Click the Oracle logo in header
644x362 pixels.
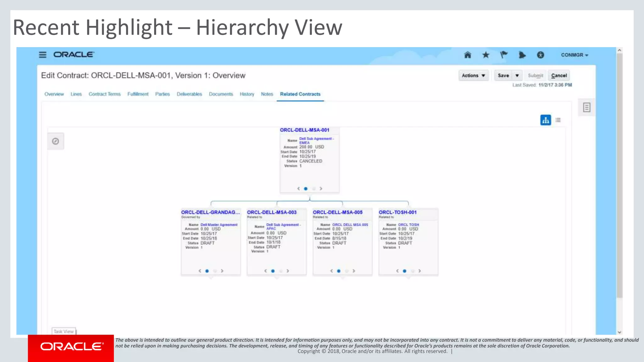pos(74,55)
